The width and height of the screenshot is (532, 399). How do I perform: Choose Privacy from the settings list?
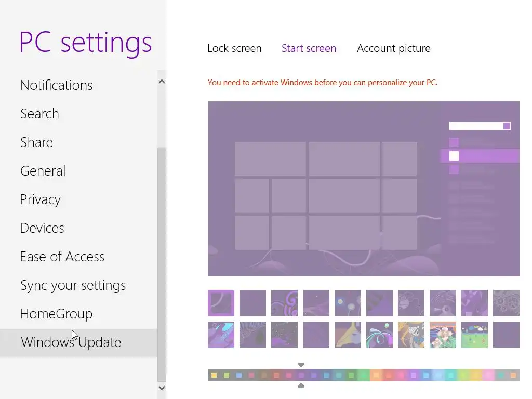coord(41,199)
